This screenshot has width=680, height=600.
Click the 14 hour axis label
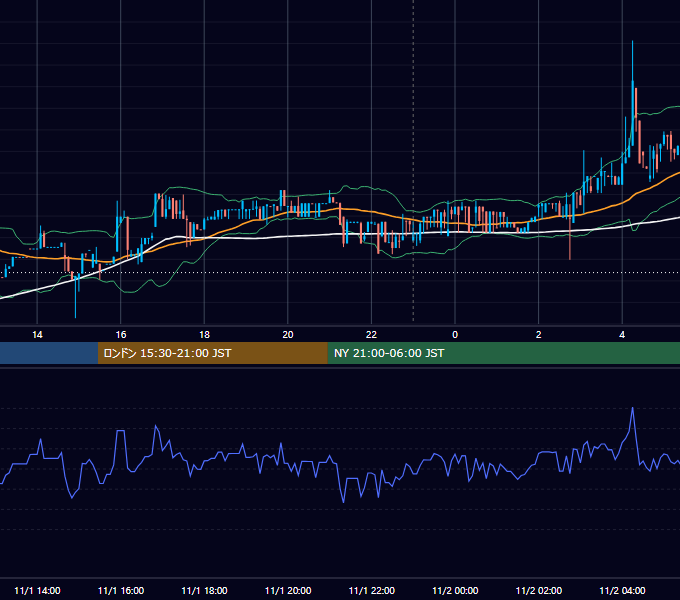37,335
